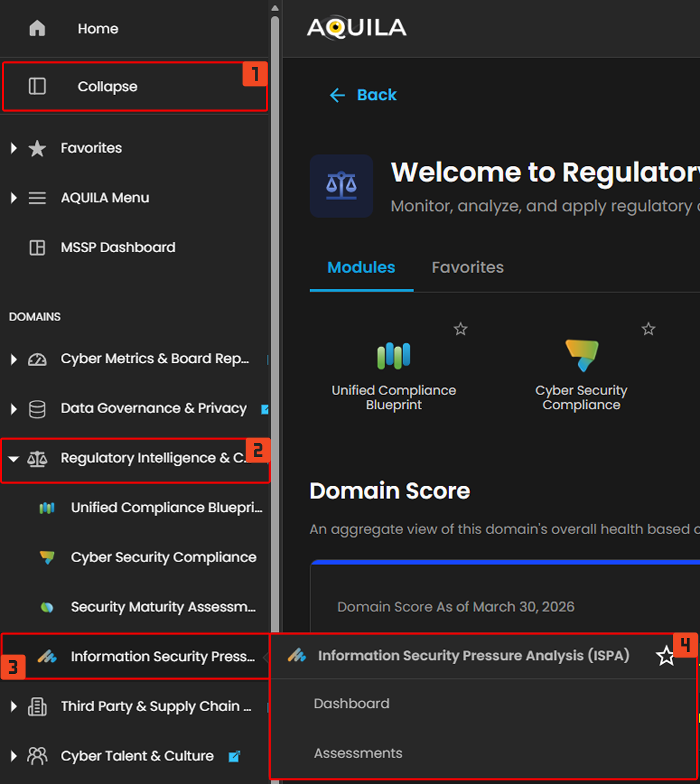This screenshot has height=784, width=700.
Task: Click the Collapse sidebar panel icon
Action: pos(37,86)
